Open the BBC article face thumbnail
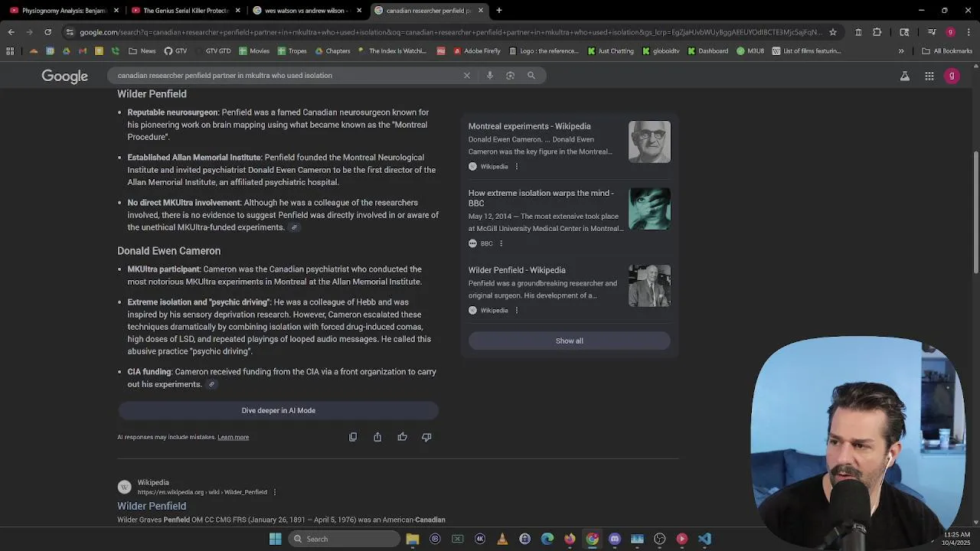The width and height of the screenshot is (980, 551). pyautogui.click(x=649, y=209)
